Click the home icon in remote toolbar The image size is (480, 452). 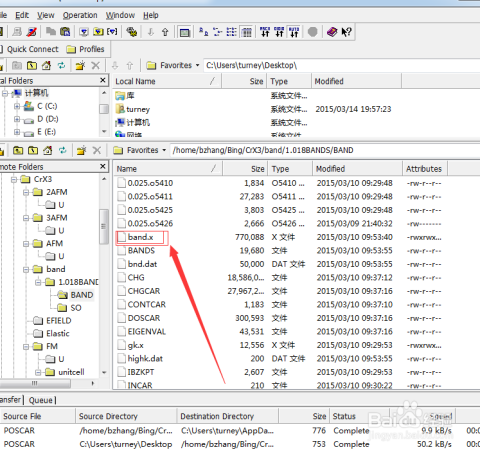pos(48,150)
